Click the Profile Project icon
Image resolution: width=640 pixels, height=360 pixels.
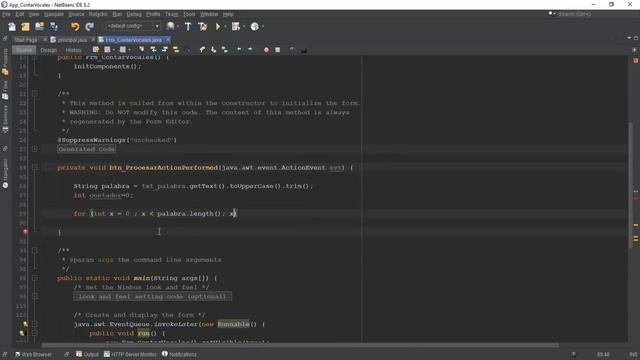coord(255,27)
